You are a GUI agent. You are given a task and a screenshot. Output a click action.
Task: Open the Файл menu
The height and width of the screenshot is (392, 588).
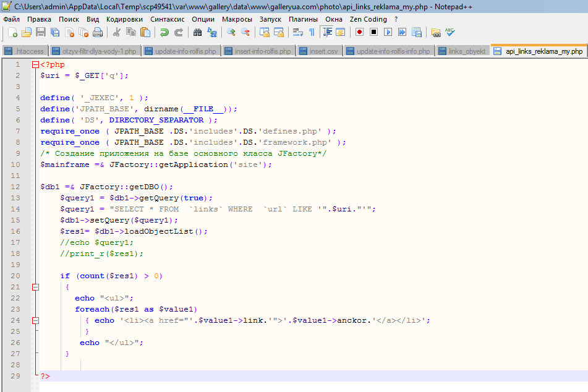click(x=12, y=19)
